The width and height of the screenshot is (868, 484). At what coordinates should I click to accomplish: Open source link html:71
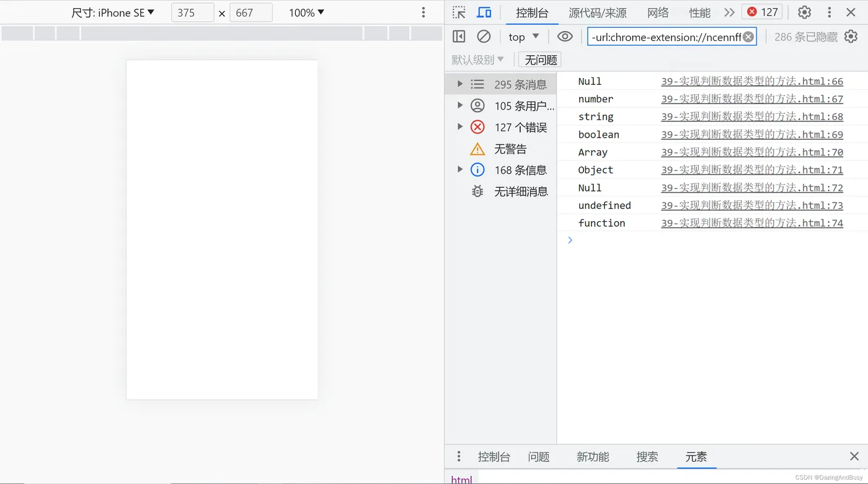[752, 170]
